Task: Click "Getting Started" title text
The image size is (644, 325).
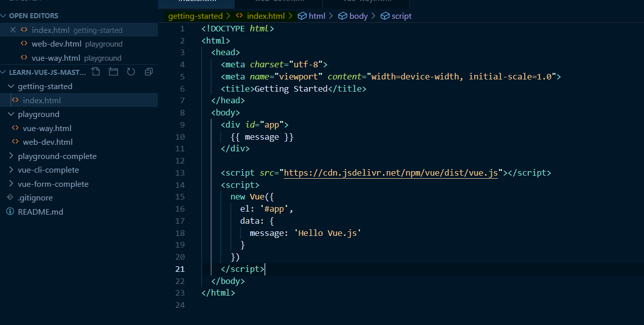Action: coord(291,89)
